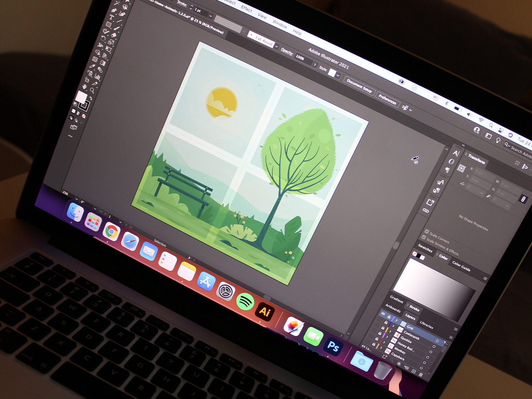Swap fill and stroke colors
Viewport: 532px width, 399px height.
(x=91, y=98)
